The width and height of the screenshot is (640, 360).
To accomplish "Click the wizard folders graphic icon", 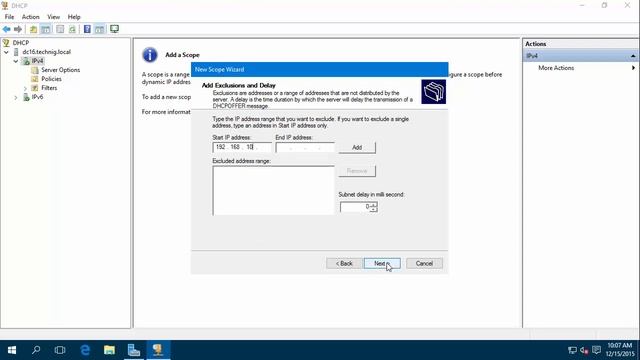I will pyautogui.click(x=433, y=91).
